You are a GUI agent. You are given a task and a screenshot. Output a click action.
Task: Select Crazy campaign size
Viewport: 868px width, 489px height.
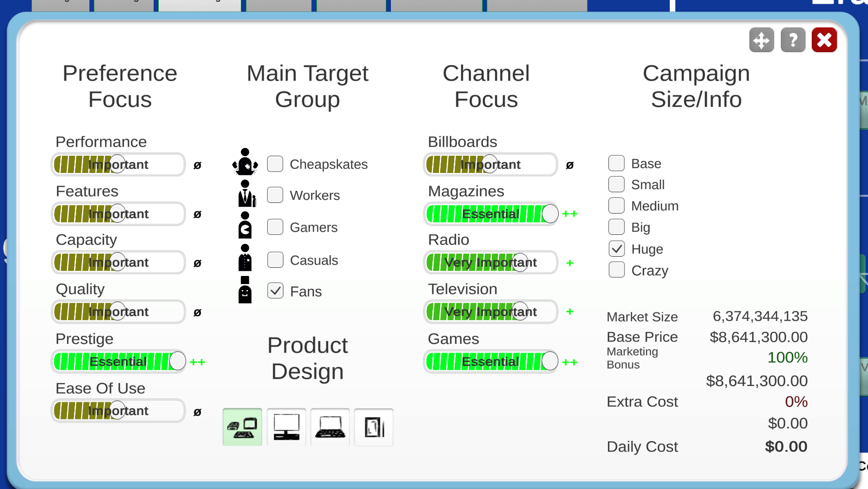(617, 270)
